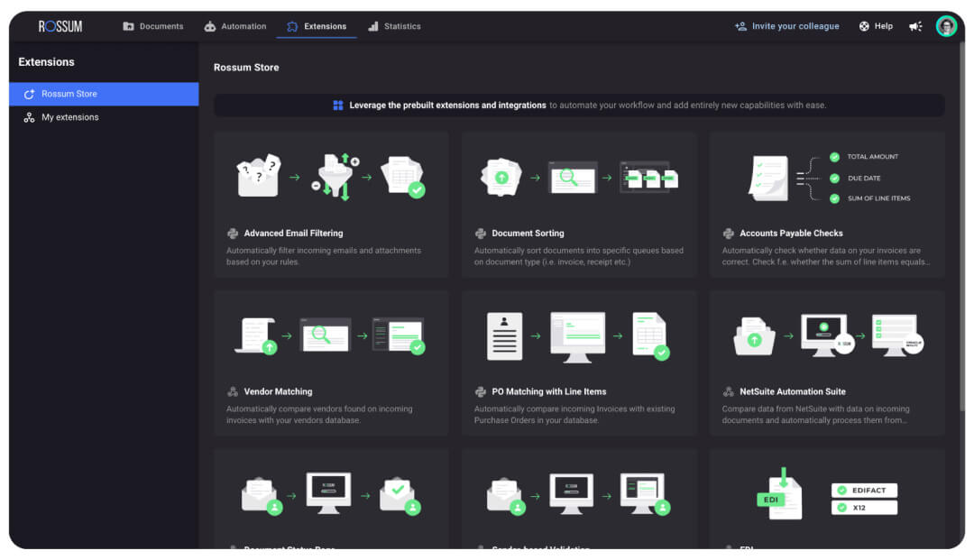This screenshot has height=560, width=974.
Task: Click the add-person invite icon
Action: point(740,26)
